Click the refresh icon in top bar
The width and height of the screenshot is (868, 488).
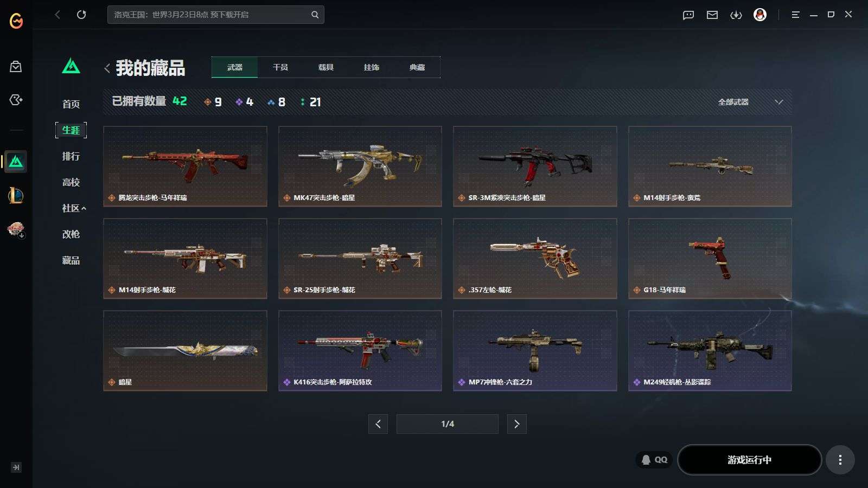coord(81,15)
